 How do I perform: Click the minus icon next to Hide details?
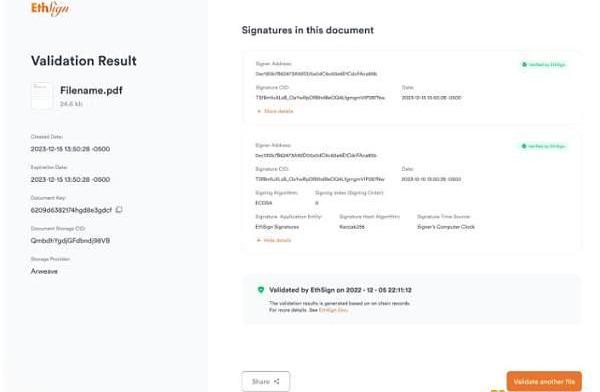tap(259, 240)
